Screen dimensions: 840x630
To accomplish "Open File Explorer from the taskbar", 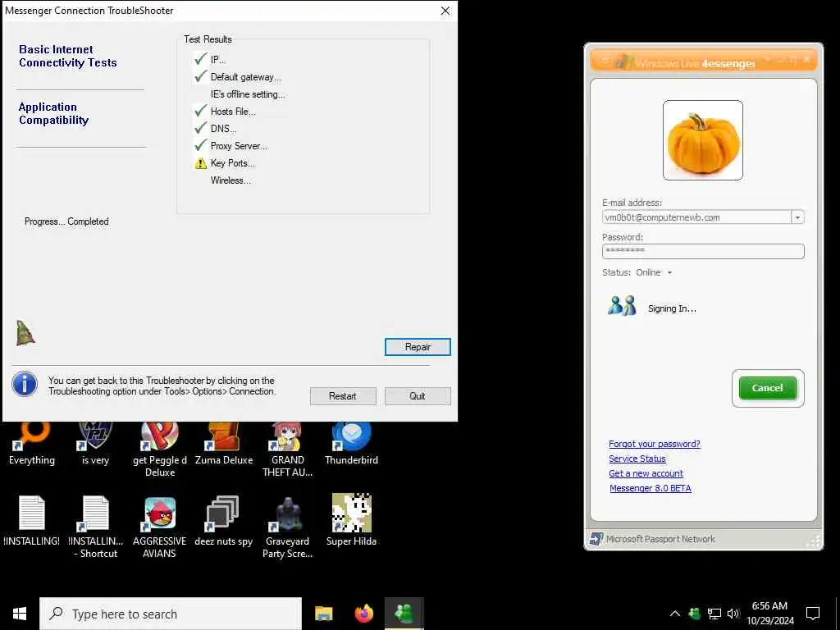I will 323,614.
